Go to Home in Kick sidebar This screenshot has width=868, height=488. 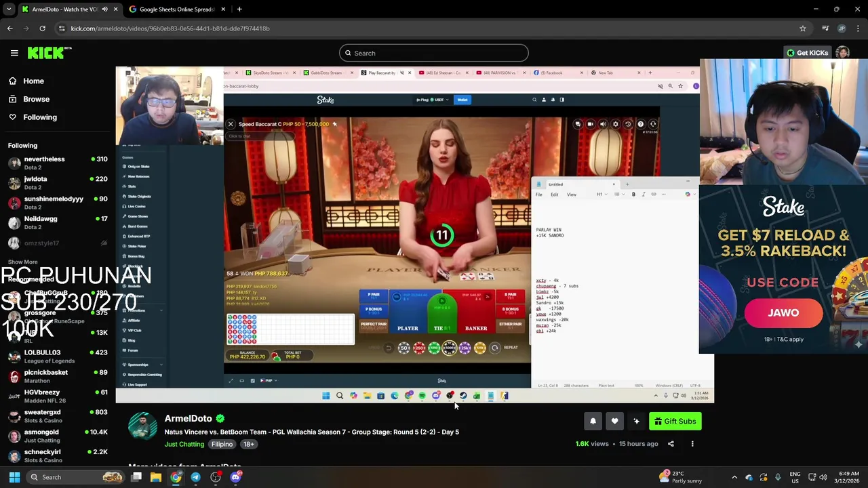33,81
